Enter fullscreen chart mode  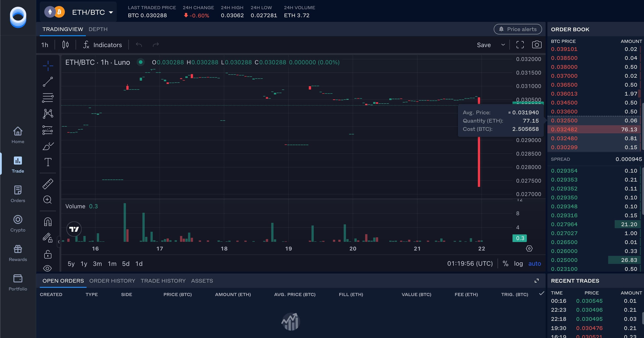[520, 44]
